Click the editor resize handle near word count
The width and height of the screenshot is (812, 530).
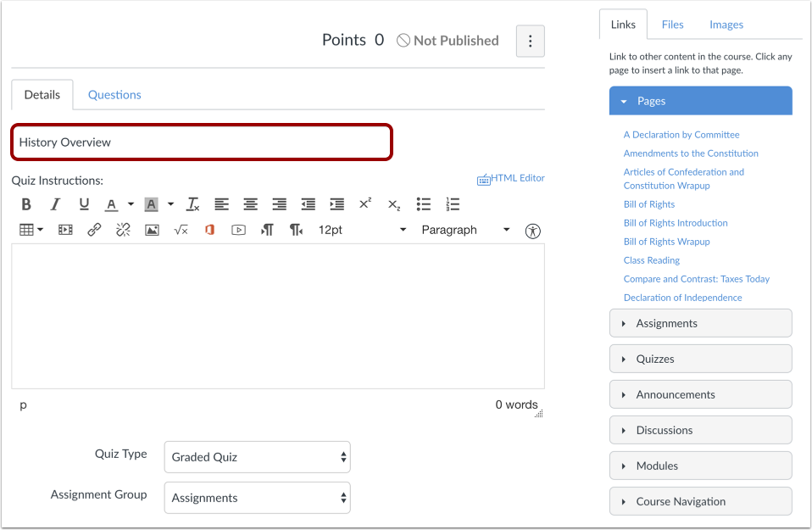point(539,414)
